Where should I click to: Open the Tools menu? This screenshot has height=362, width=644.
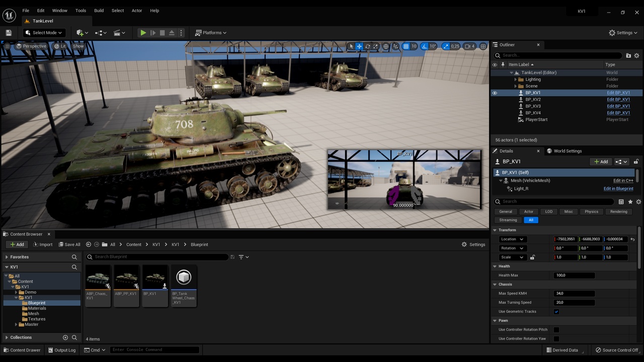pos(81,11)
